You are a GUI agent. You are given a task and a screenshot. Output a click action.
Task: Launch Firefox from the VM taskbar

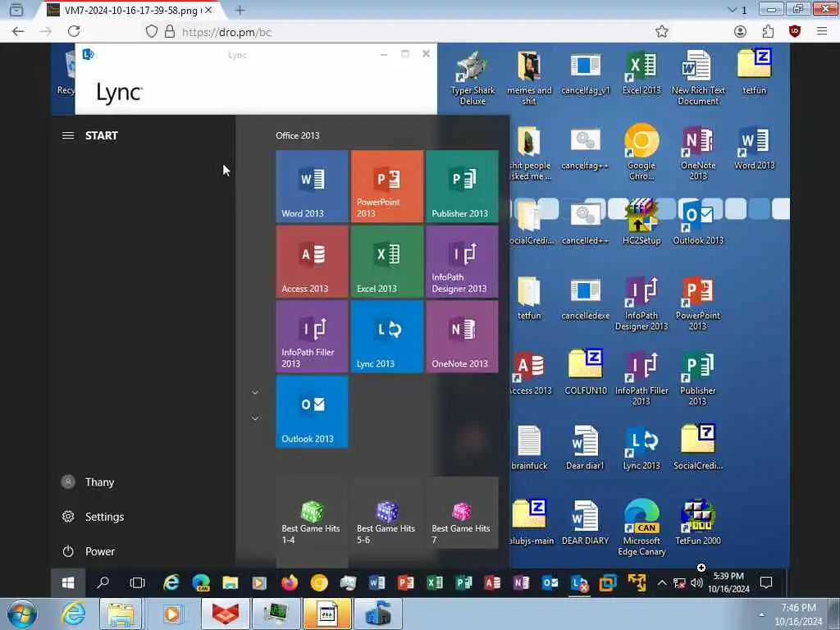click(290, 583)
